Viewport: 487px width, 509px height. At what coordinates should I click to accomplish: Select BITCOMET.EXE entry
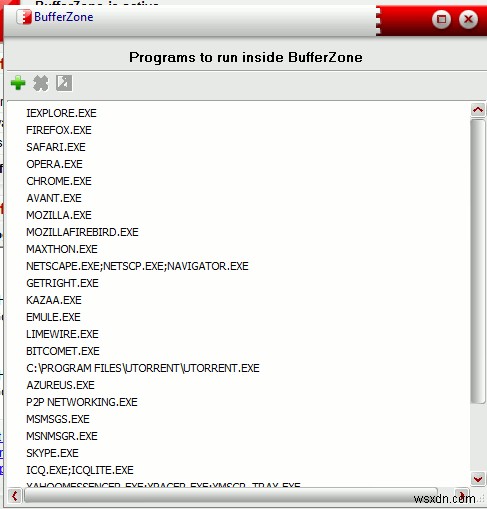click(x=63, y=351)
